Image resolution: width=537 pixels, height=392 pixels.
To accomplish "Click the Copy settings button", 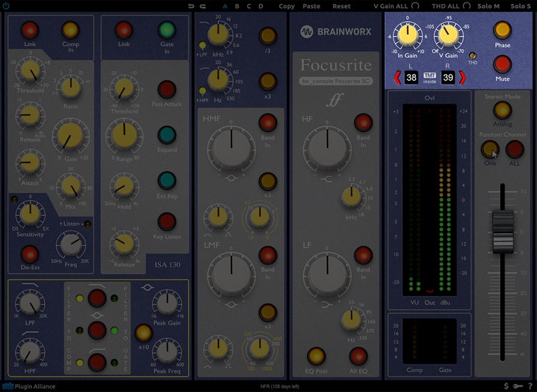I will 287,6.
